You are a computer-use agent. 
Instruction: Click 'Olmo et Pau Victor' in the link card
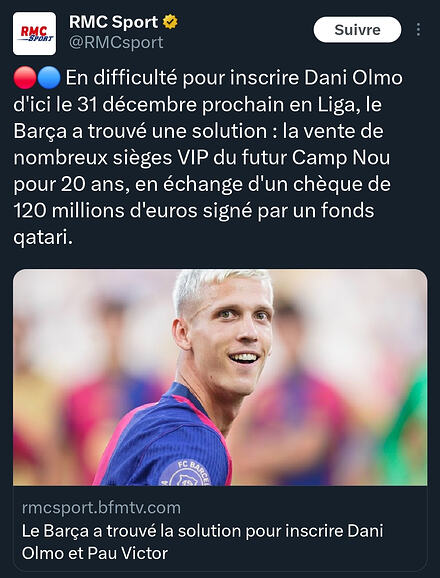[x=95, y=553]
